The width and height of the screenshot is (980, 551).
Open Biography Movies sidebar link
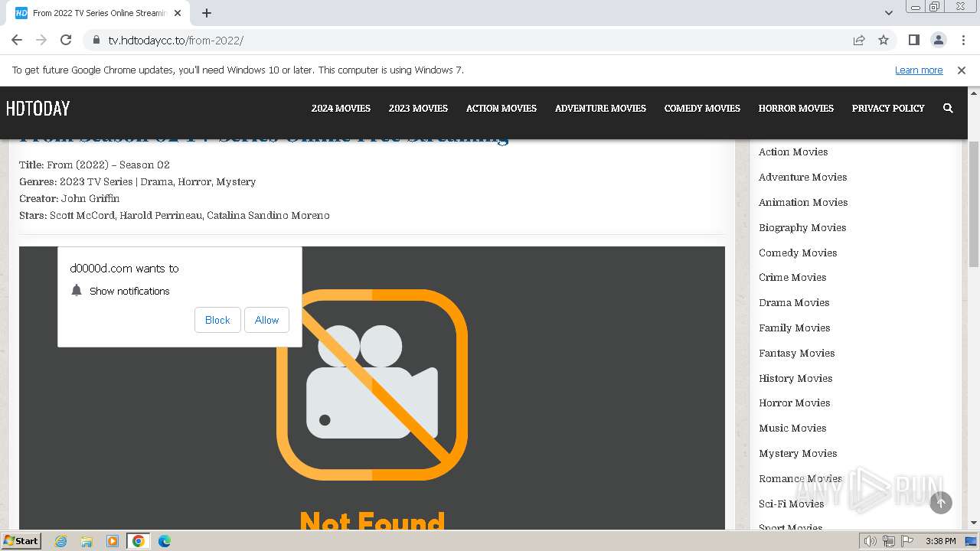click(802, 227)
